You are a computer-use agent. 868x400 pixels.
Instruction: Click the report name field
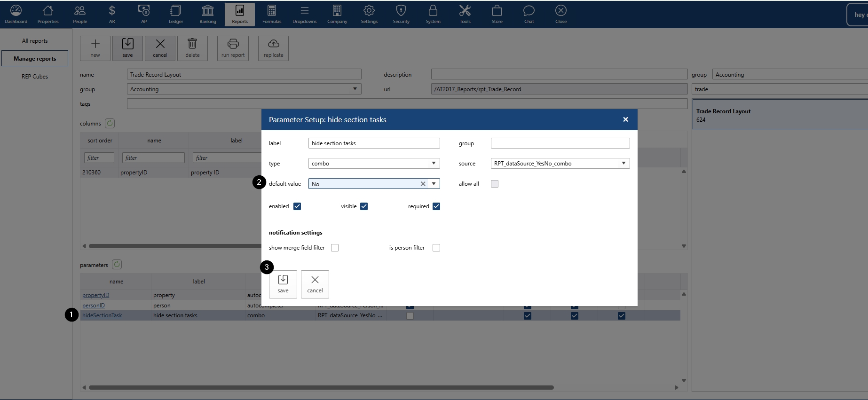[244, 74]
